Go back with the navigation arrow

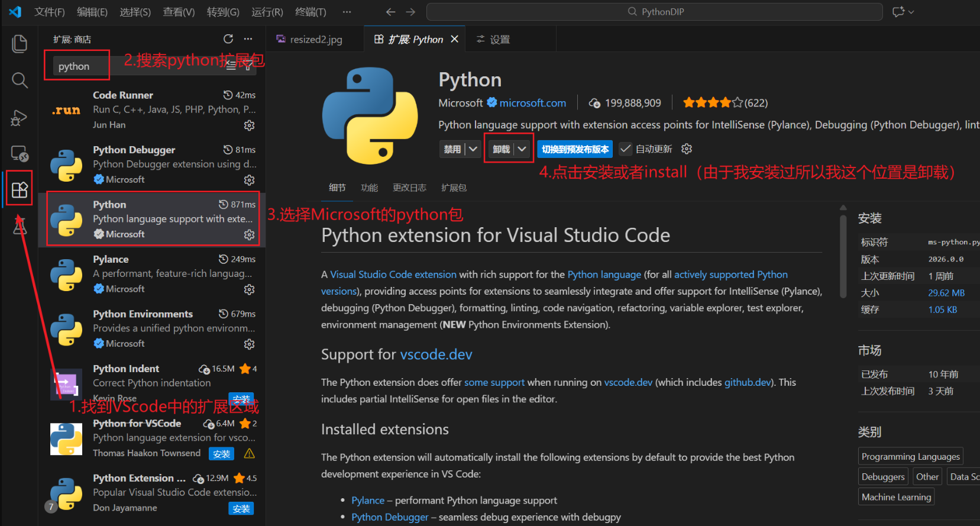pyautogui.click(x=390, y=12)
